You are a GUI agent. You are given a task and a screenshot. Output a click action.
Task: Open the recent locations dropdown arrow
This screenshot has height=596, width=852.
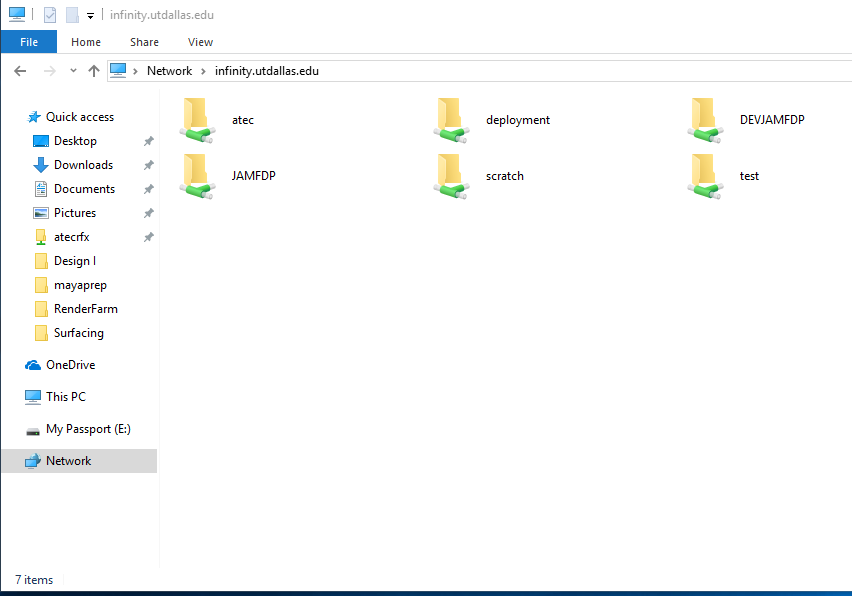pyautogui.click(x=73, y=71)
